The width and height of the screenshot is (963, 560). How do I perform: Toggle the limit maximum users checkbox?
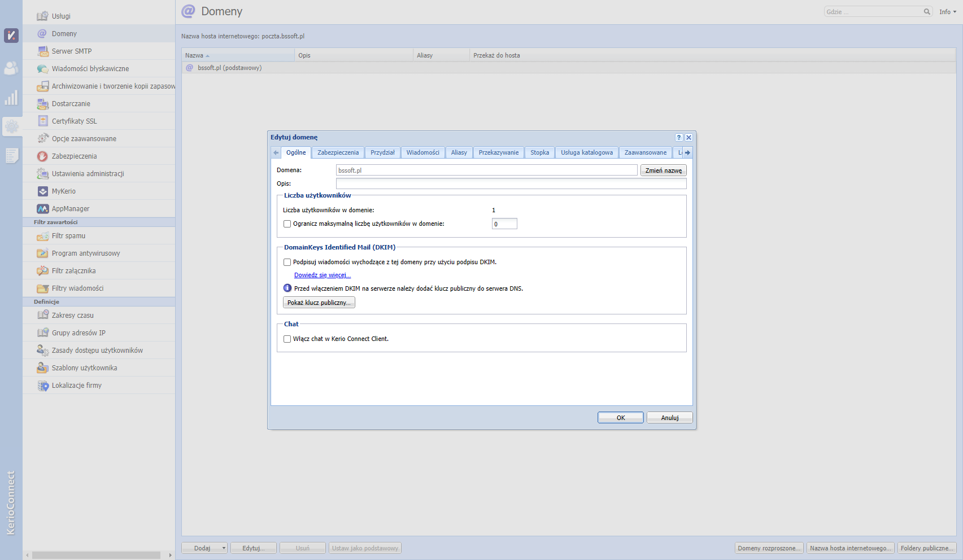click(x=287, y=224)
